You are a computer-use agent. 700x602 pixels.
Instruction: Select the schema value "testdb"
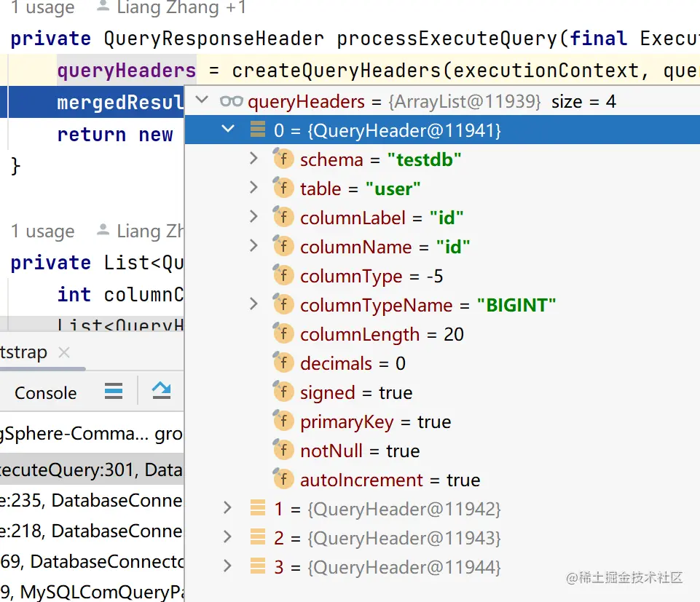[424, 159]
